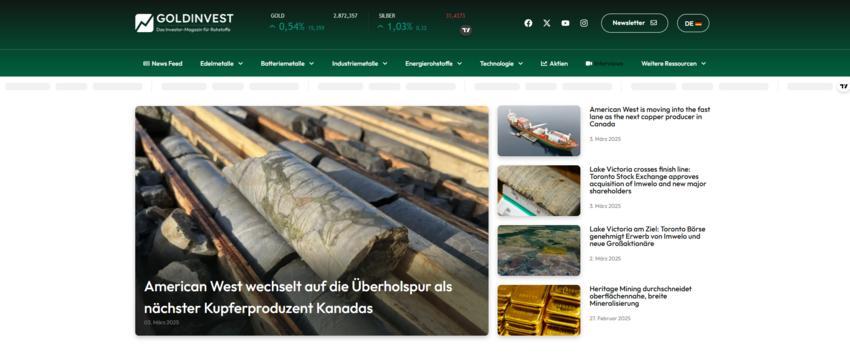Open the Facebook page icon
The image size is (850, 361).
click(x=528, y=23)
